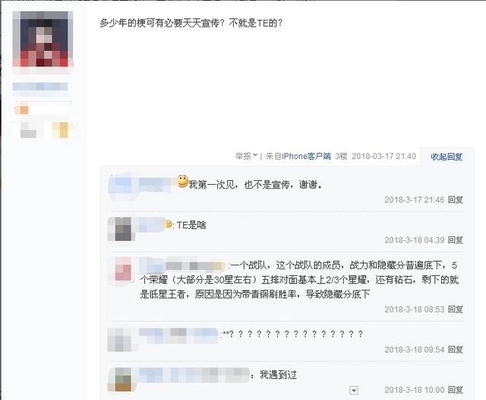Click 回复 next to 2018-3-18 09:54

pyautogui.click(x=455, y=350)
